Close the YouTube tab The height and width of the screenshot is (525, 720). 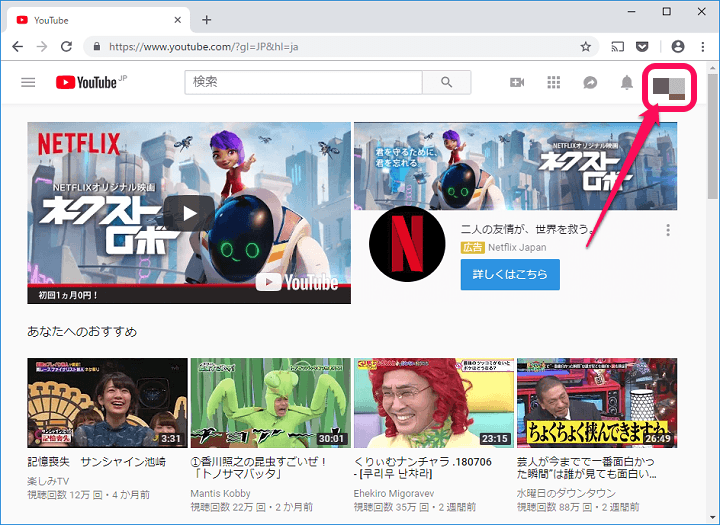pyautogui.click(x=178, y=20)
